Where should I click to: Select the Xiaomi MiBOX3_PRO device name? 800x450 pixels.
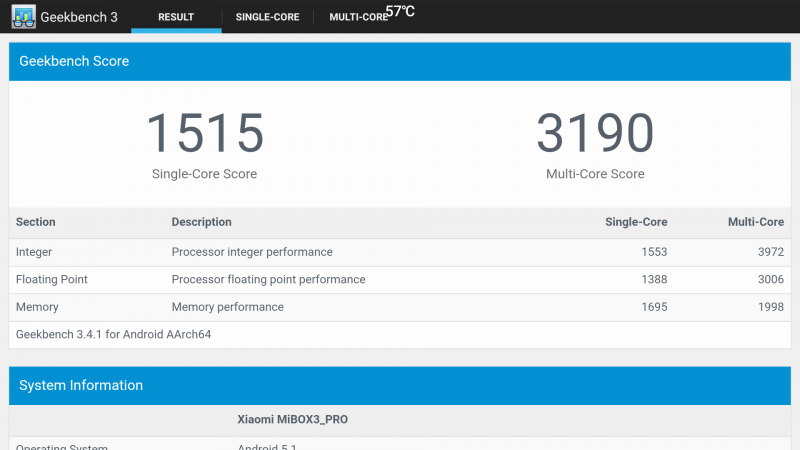coord(292,419)
